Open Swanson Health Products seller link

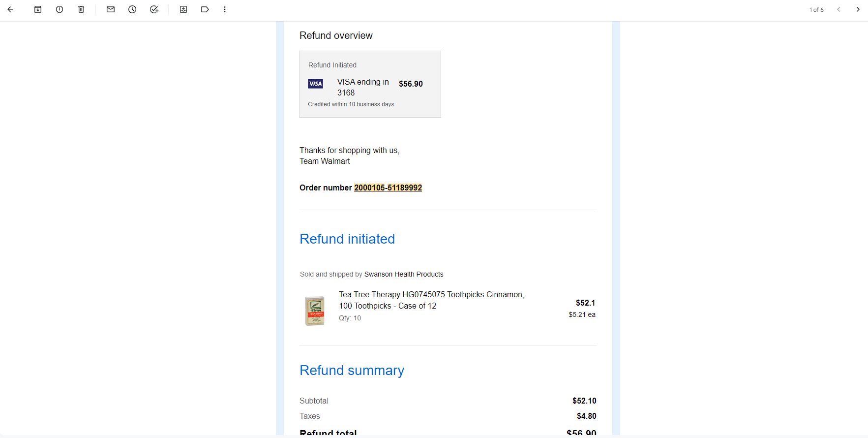(404, 274)
